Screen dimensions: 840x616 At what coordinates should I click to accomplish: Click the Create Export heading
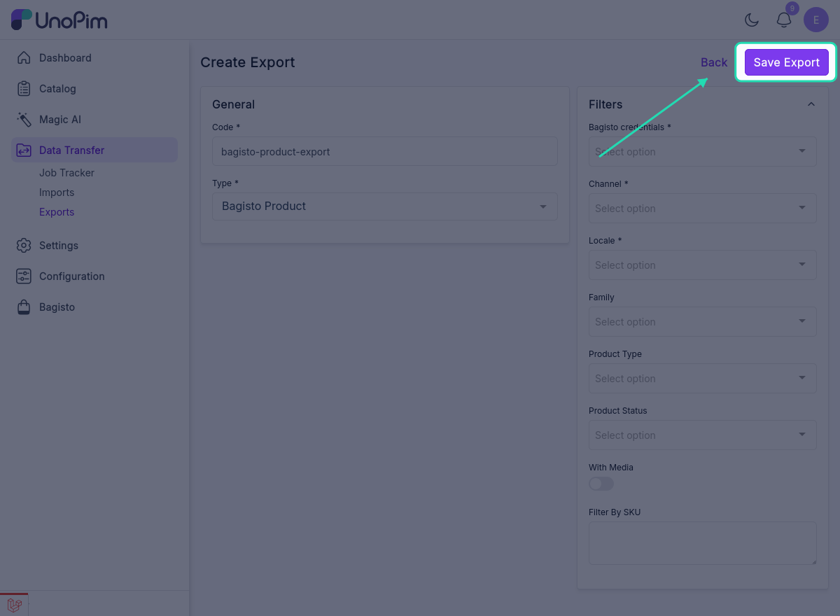pyautogui.click(x=248, y=62)
